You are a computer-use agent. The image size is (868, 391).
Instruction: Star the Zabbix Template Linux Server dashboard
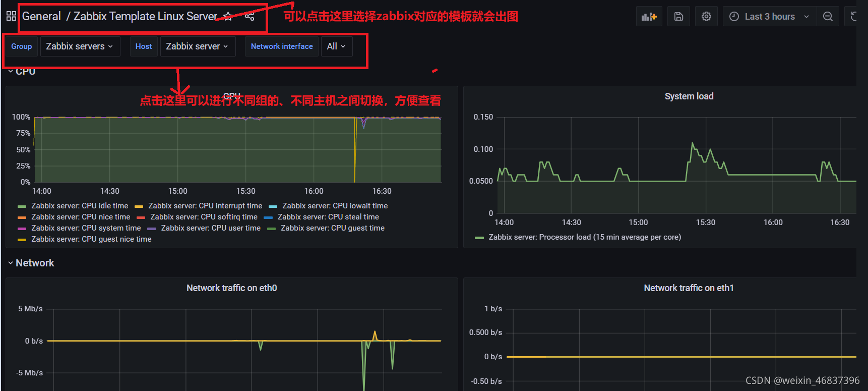pyautogui.click(x=228, y=16)
